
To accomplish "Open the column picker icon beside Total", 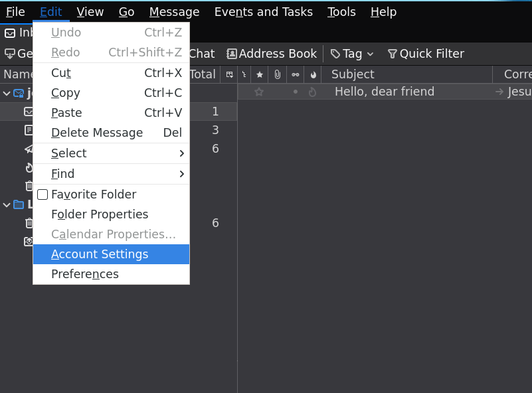I will tap(230, 74).
